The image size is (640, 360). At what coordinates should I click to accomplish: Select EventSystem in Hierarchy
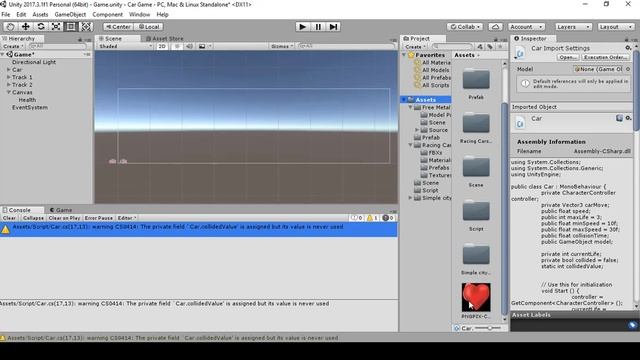(x=30, y=107)
